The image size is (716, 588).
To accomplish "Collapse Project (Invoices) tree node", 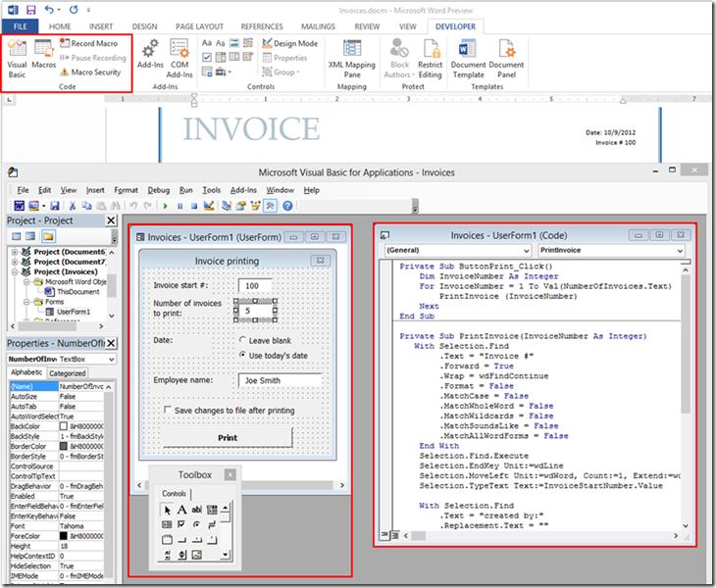I will (15, 271).
